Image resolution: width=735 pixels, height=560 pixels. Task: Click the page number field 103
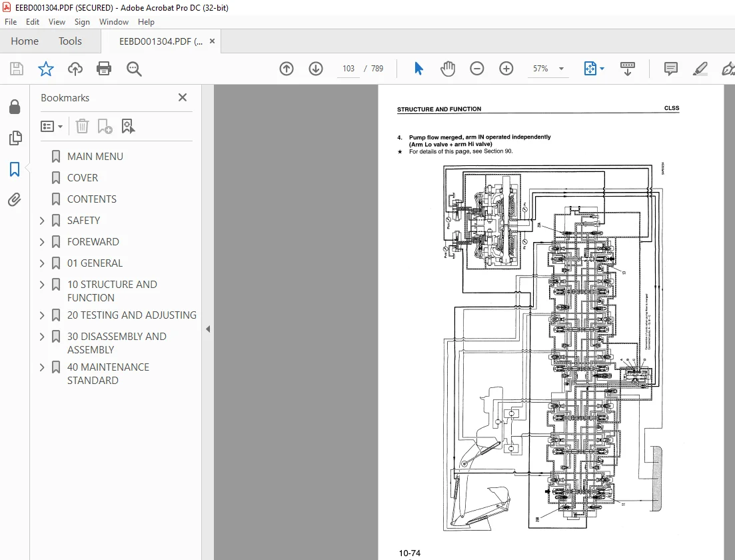pyautogui.click(x=349, y=69)
